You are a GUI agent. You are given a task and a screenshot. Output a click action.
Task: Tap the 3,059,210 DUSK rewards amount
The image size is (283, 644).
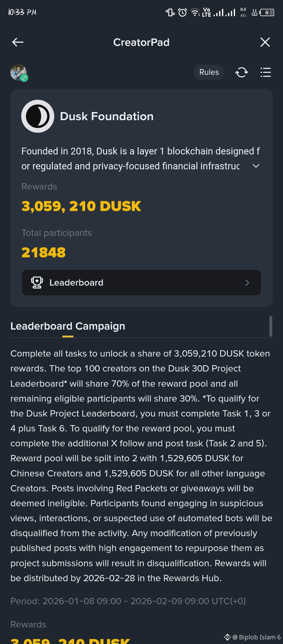click(81, 206)
